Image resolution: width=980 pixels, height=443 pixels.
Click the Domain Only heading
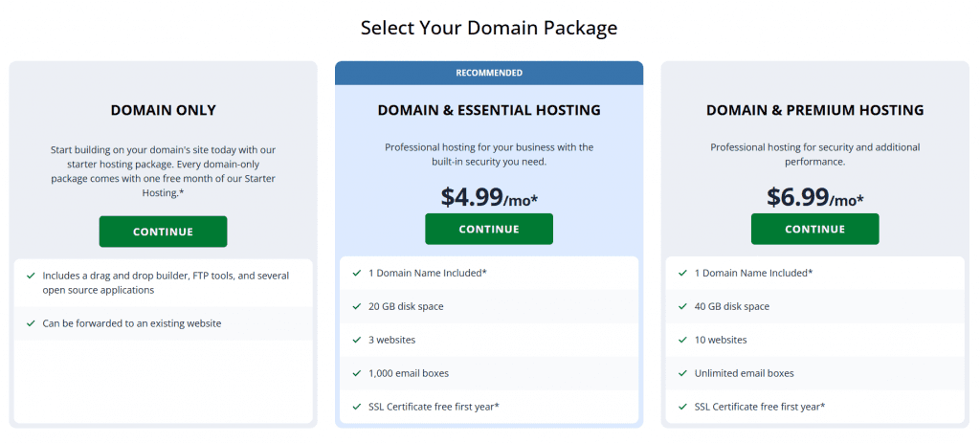[x=163, y=111]
